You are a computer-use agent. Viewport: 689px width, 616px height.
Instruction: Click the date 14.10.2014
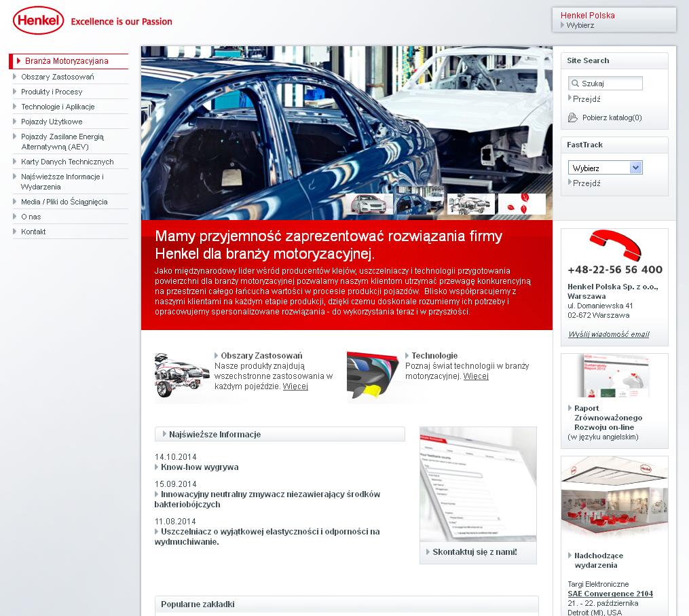[175, 457]
